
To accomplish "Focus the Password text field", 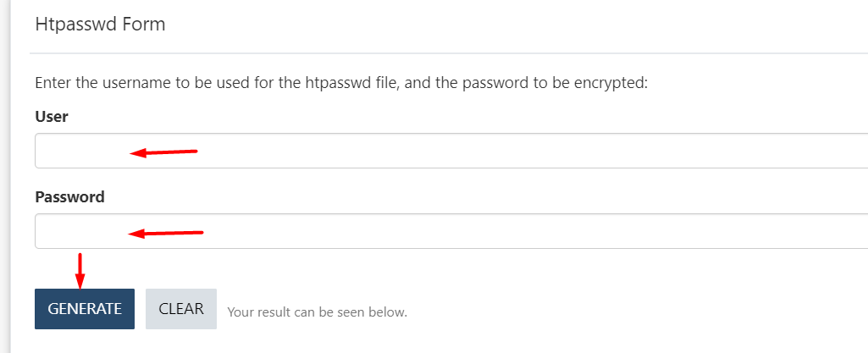I will (451, 231).
